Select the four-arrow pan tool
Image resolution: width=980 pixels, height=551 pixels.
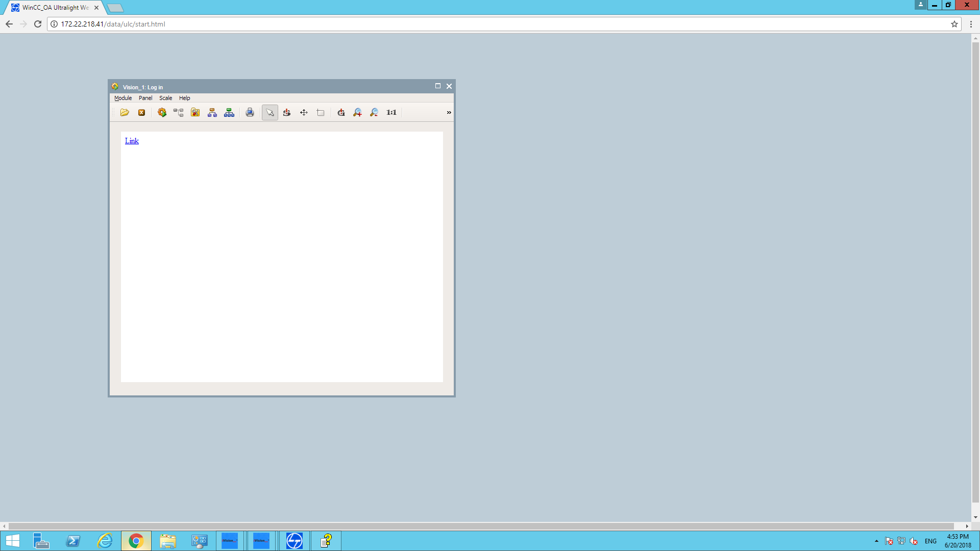(x=304, y=112)
